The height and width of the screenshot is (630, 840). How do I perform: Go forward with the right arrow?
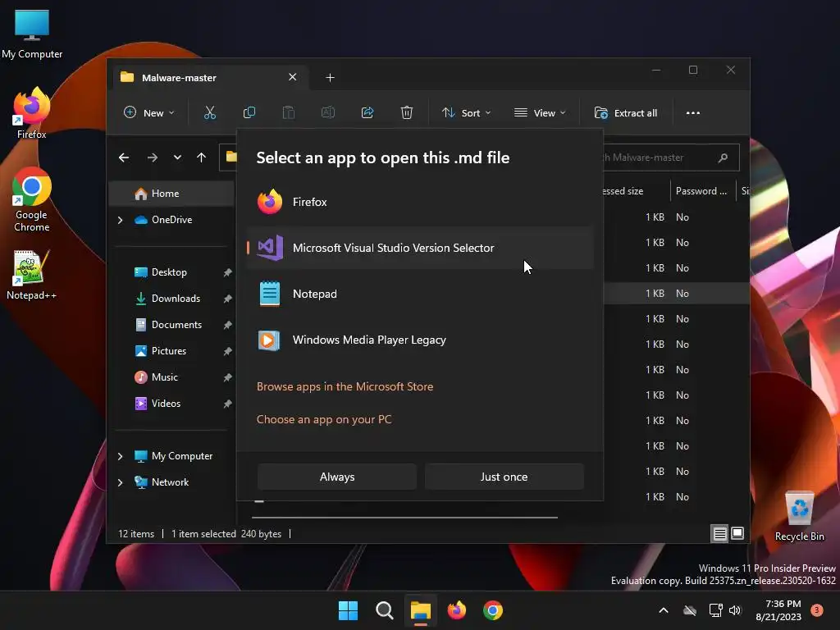click(152, 157)
